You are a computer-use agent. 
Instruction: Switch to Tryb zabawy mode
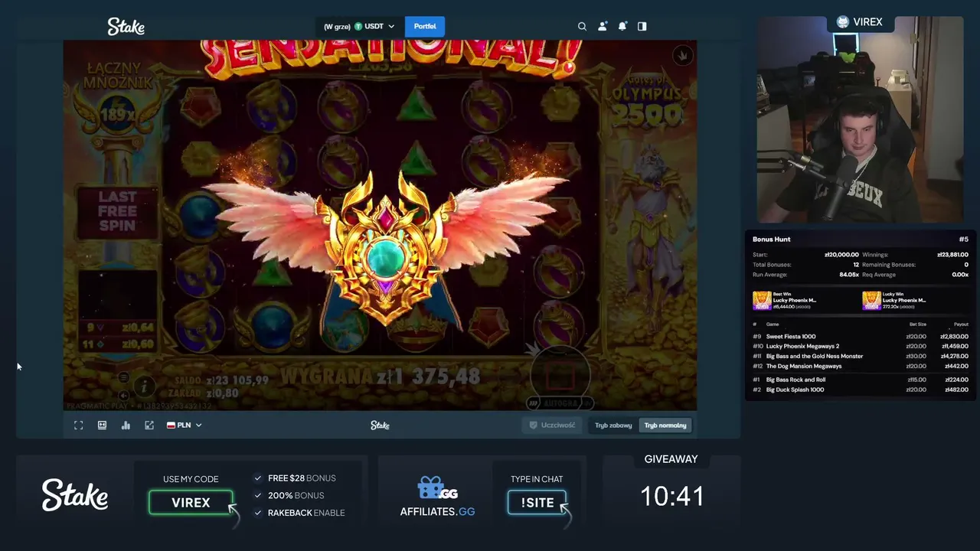(x=613, y=425)
